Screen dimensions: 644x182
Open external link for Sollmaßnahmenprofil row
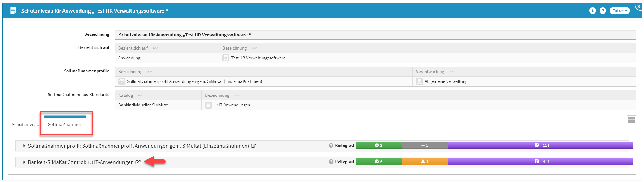[x=254, y=146]
